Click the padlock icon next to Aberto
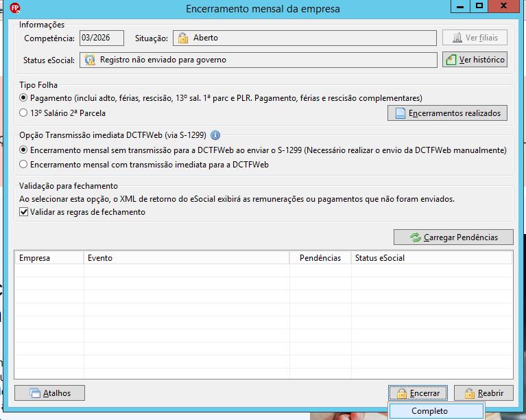Image resolution: width=526 pixels, height=420 pixels. [183, 38]
